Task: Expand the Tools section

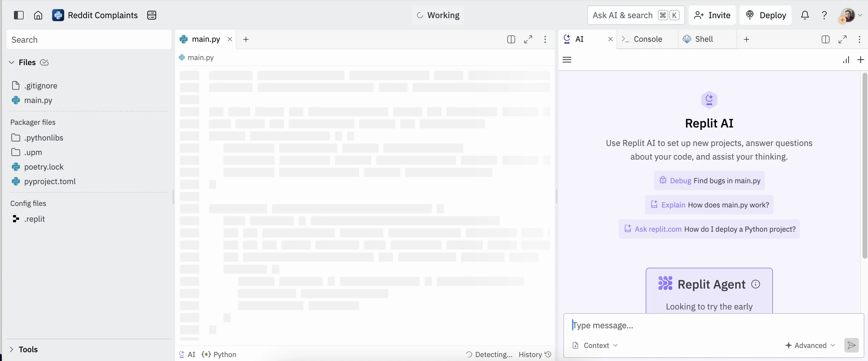Action: (x=12, y=349)
